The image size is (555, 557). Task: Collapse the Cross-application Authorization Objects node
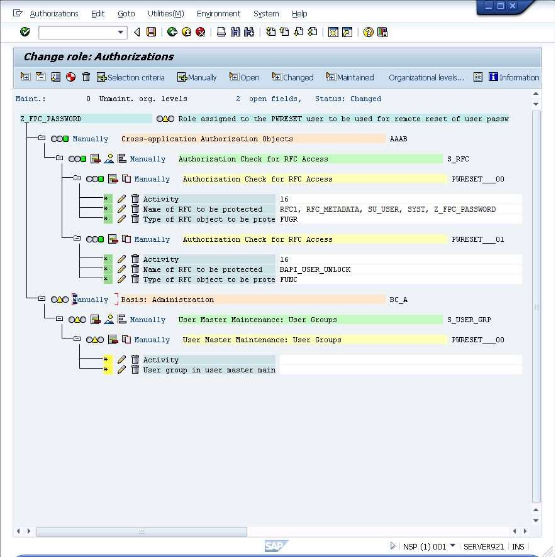(x=42, y=138)
